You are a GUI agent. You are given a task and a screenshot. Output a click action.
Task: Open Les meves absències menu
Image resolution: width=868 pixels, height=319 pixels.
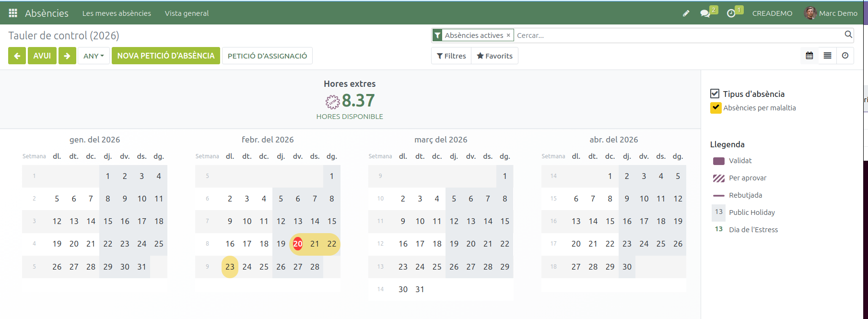click(x=117, y=13)
